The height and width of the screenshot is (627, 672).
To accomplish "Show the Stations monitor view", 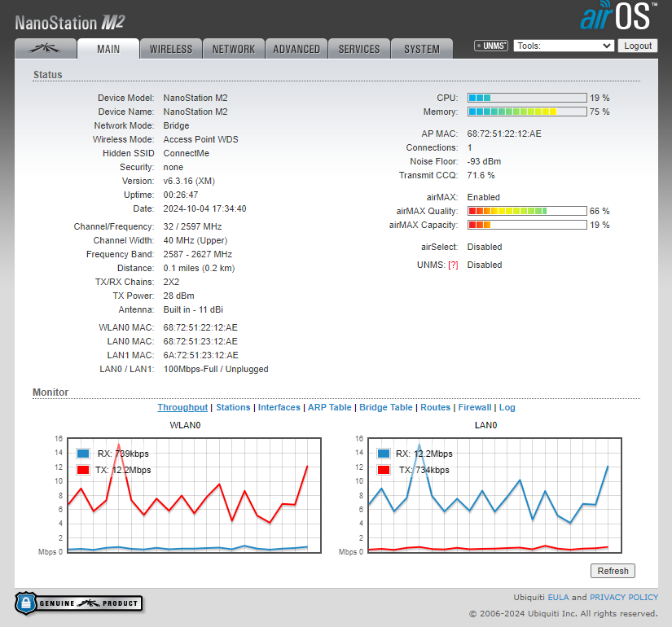I will tap(233, 407).
